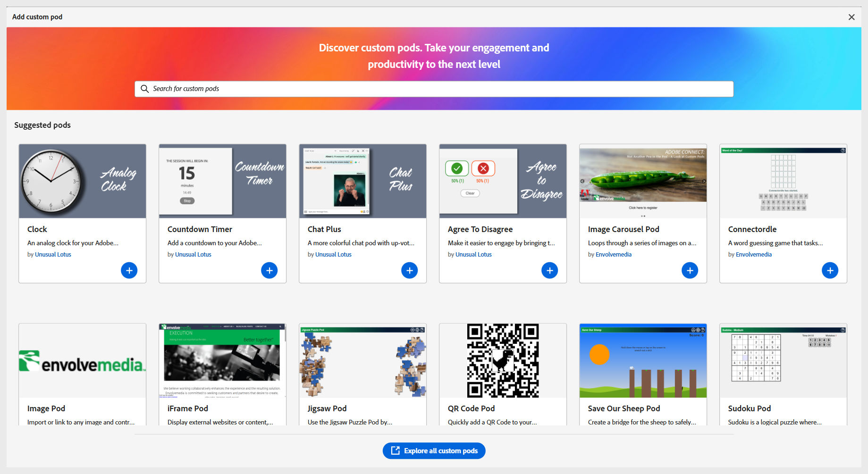Select the Save Our Sheep game thumbnail
The width and height of the screenshot is (868, 474).
643,360
